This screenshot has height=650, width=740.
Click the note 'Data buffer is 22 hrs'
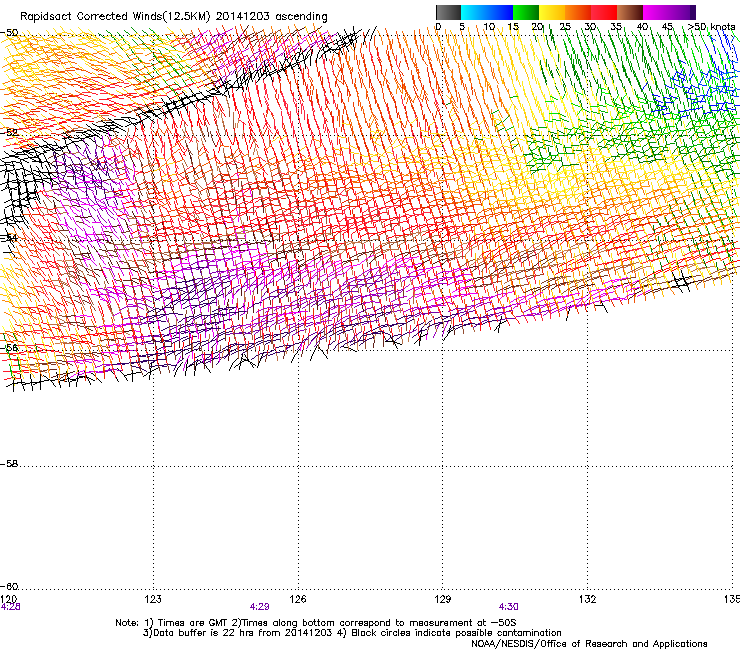(x=202, y=633)
